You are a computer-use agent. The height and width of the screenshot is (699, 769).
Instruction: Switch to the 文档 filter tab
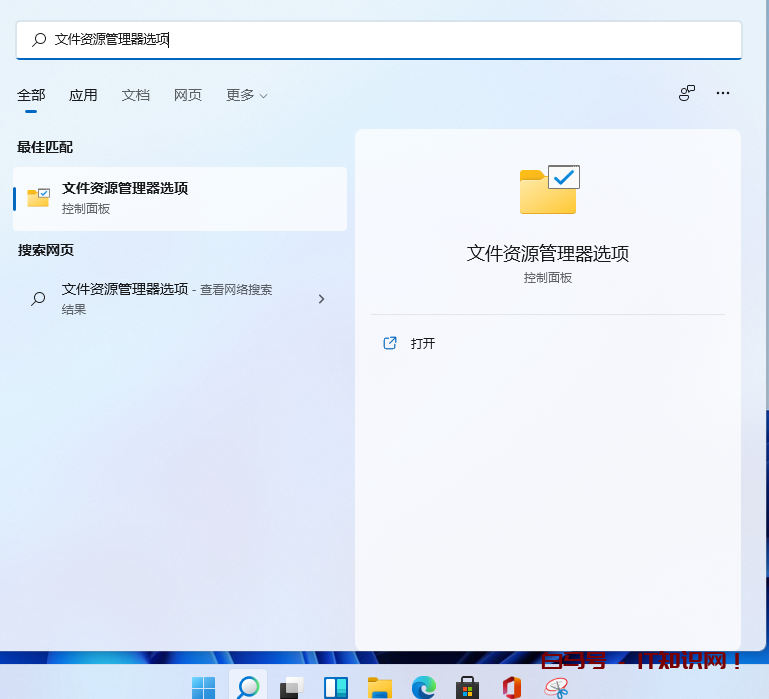(x=136, y=95)
